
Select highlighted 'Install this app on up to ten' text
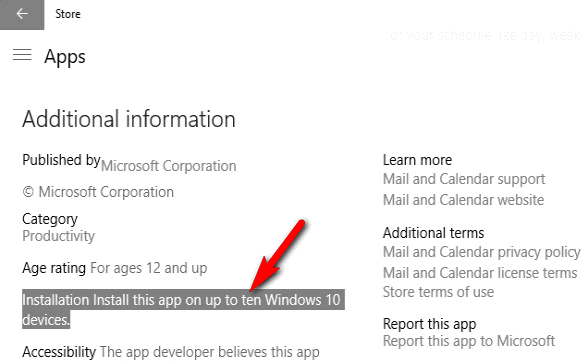coord(176,300)
